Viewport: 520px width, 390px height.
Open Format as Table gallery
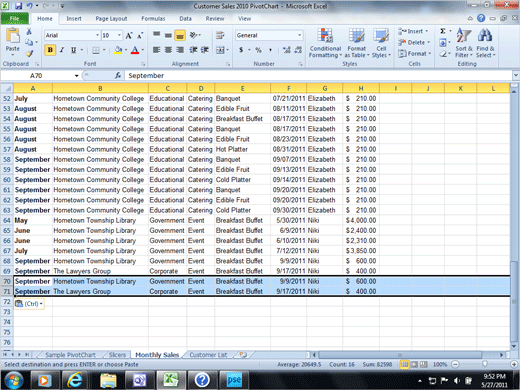357,43
